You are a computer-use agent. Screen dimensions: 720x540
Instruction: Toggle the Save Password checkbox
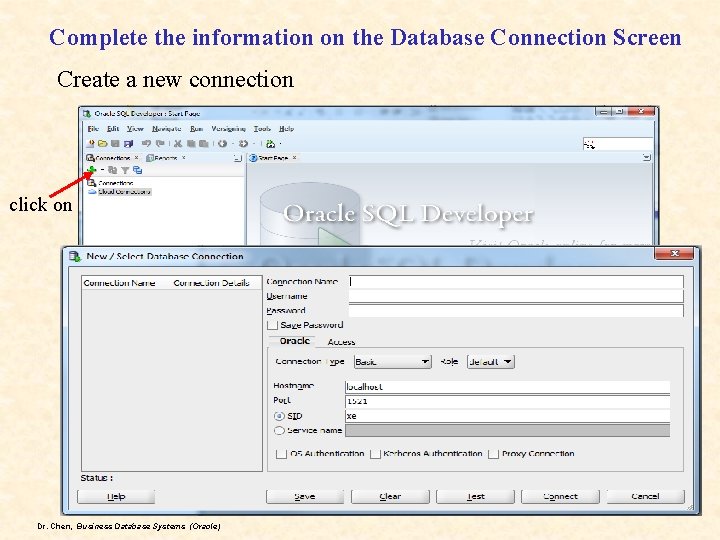(273, 325)
